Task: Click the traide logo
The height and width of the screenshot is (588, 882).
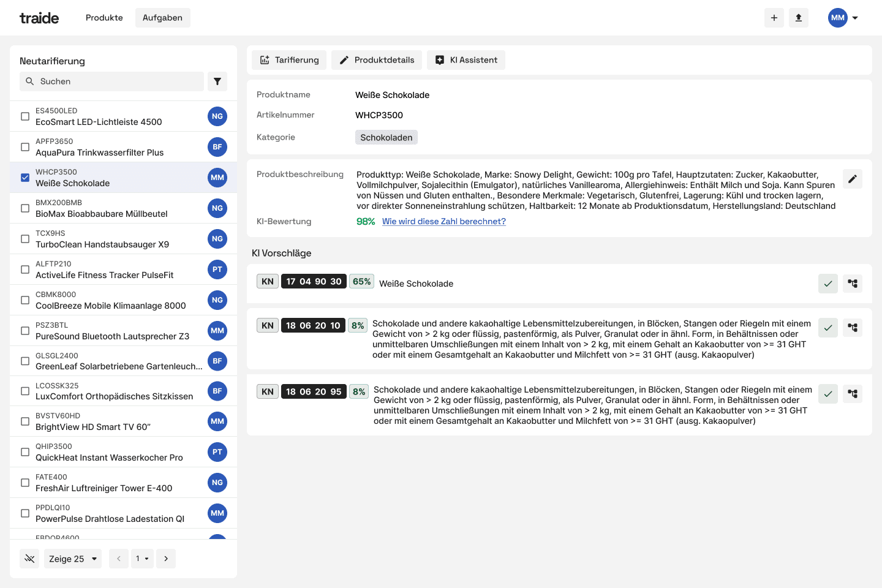Action: pyautogui.click(x=39, y=18)
